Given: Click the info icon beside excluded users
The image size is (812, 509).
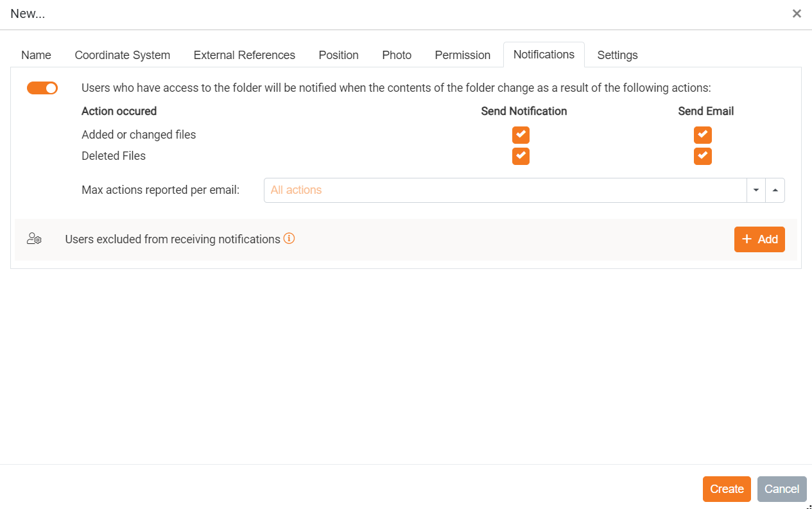Looking at the screenshot, I should tap(289, 239).
